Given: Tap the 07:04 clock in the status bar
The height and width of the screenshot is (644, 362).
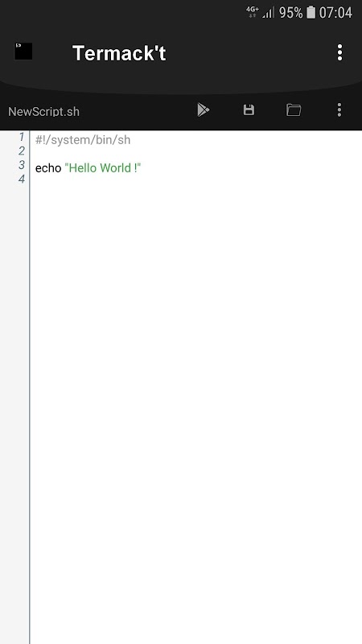Looking at the screenshot, I should coord(335,13).
